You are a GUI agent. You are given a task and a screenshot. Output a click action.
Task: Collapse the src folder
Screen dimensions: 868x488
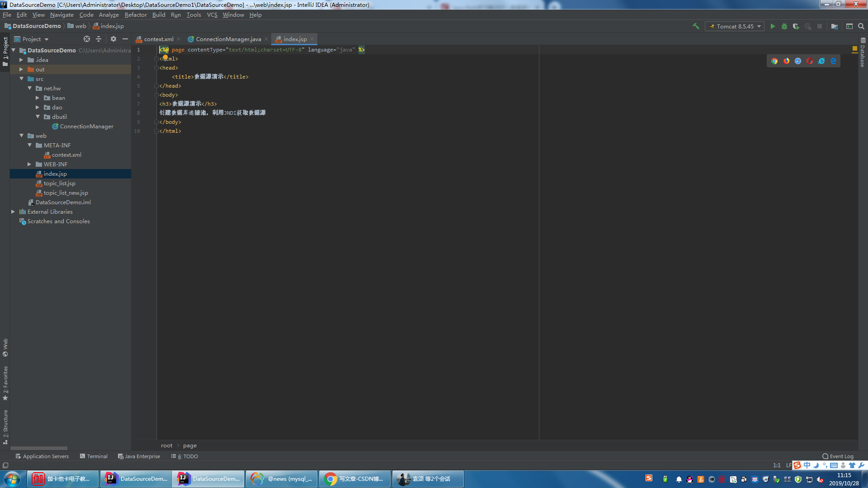pos(21,79)
